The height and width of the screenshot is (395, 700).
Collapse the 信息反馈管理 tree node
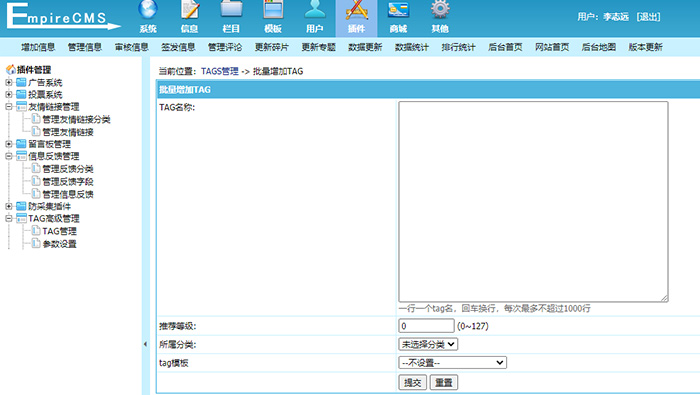pos(8,156)
